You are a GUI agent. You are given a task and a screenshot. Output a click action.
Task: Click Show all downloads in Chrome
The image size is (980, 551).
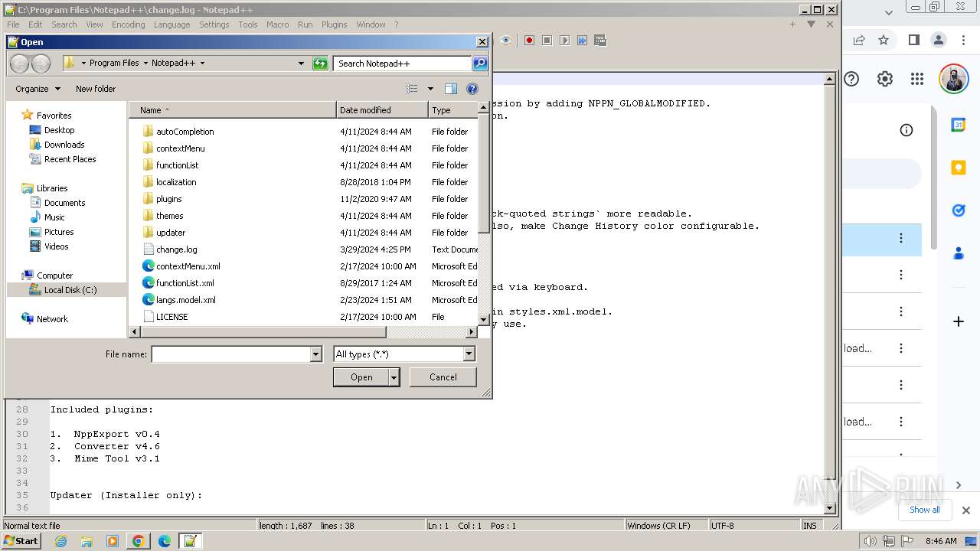point(924,510)
